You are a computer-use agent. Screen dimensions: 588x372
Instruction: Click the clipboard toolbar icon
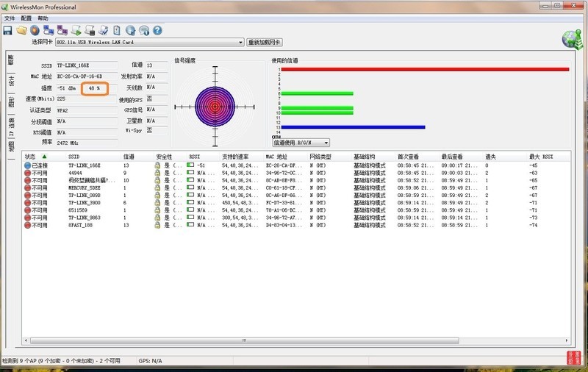tap(117, 30)
